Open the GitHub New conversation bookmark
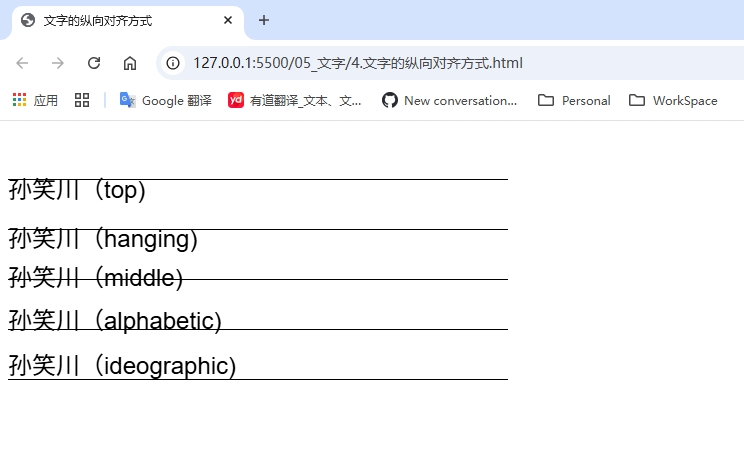Screen dimensions: 744x452 pyautogui.click(x=449, y=101)
